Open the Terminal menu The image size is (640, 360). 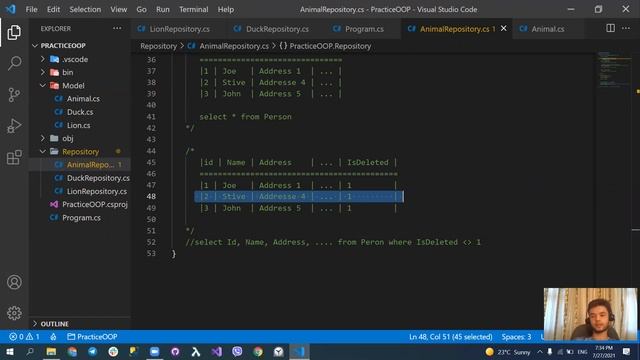[193, 9]
